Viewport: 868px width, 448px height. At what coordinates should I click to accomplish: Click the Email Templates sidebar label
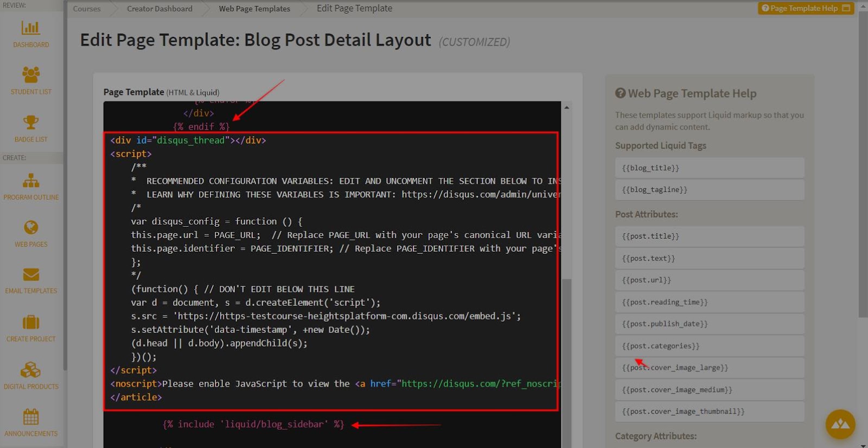[31, 291]
